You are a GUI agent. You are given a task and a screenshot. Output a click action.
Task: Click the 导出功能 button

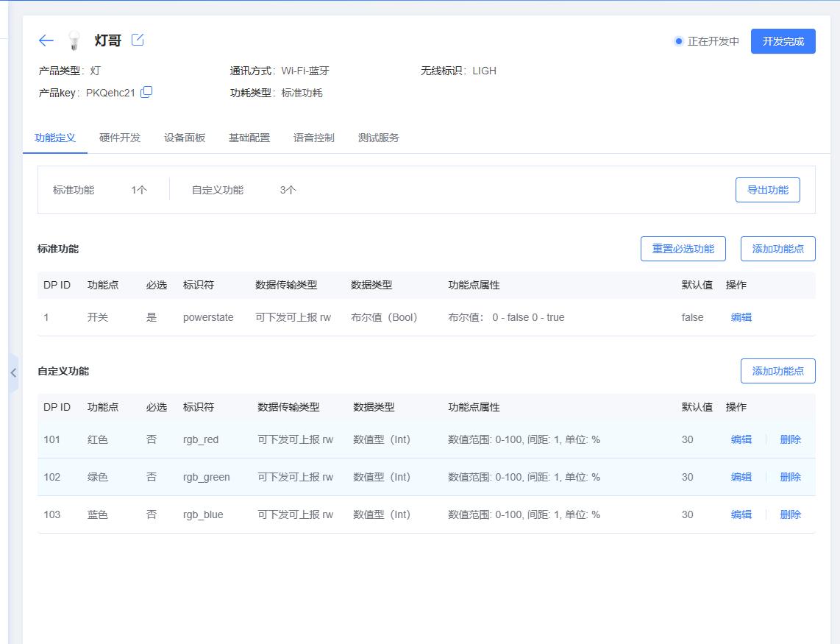pyautogui.click(x=768, y=190)
